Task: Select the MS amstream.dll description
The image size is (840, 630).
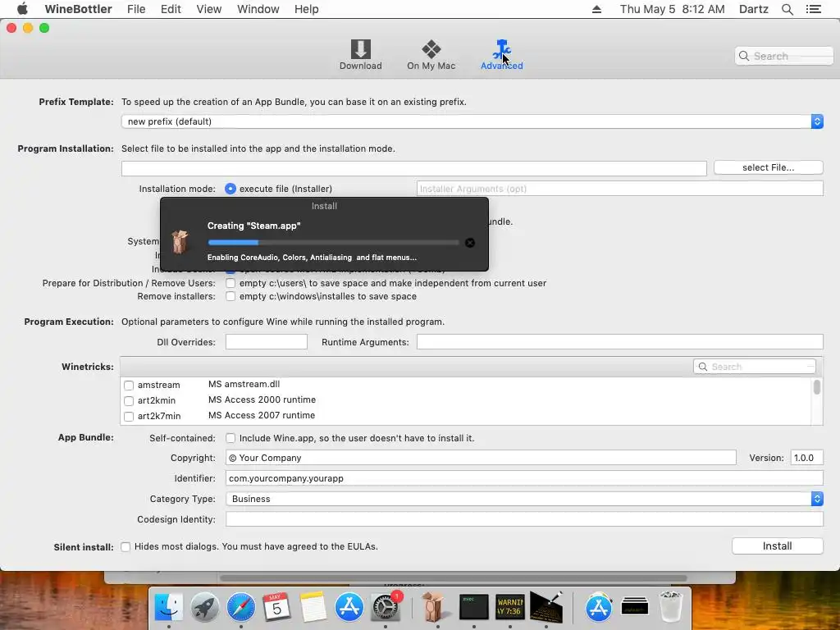Action: (x=244, y=384)
